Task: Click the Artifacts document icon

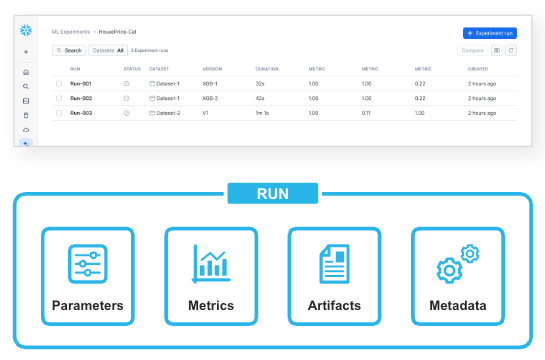Action: 334,264
